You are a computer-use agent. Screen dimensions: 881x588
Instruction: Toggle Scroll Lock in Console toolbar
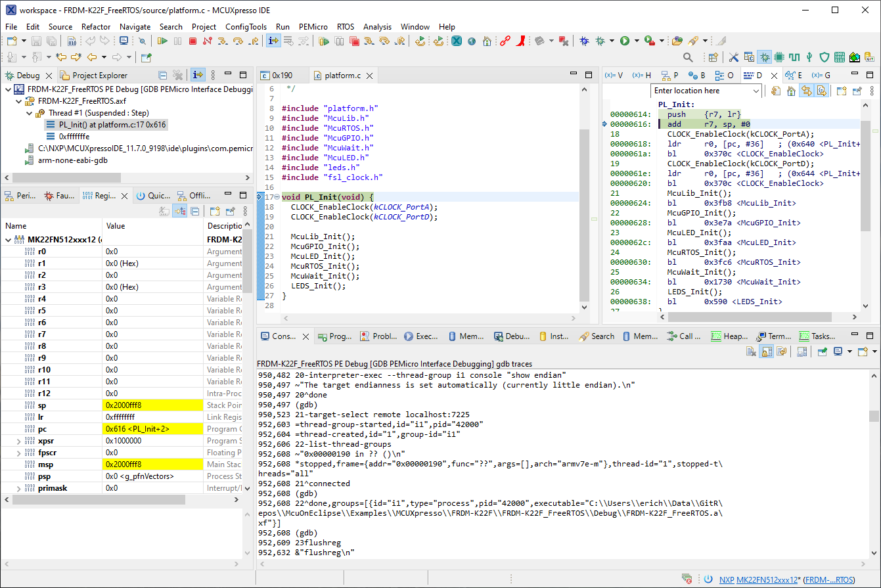click(766, 351)
